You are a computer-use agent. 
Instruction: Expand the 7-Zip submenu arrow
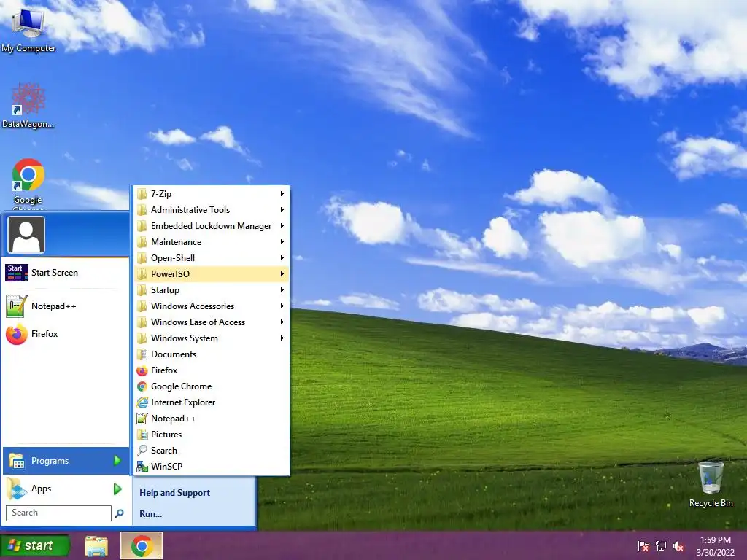(282, 194)
